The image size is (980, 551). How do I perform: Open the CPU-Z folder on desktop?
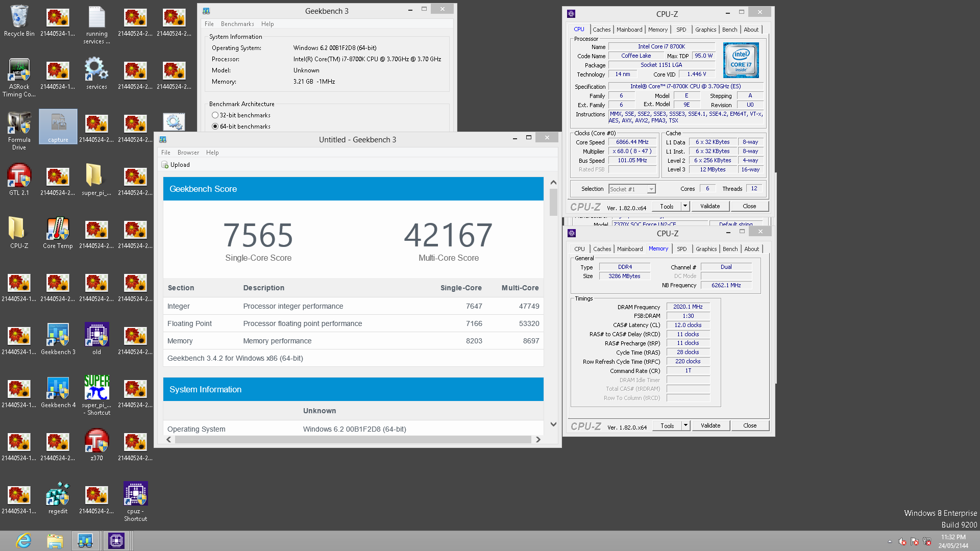(x=19, y=233)
